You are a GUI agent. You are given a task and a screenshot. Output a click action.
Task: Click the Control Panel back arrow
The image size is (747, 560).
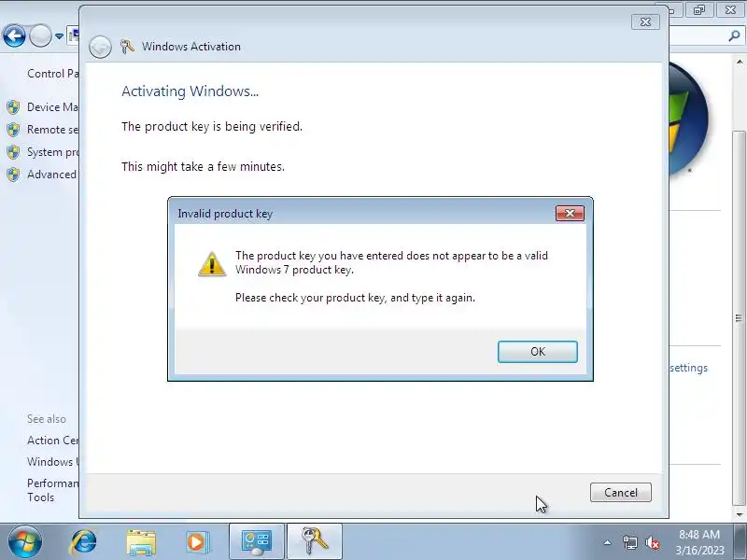(x=14, y=35)
